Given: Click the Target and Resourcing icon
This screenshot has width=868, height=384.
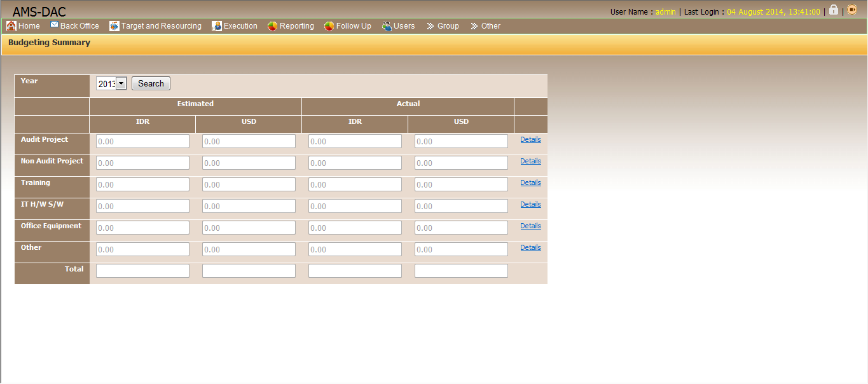Looking at the screenshot, I should pos(114,26).
